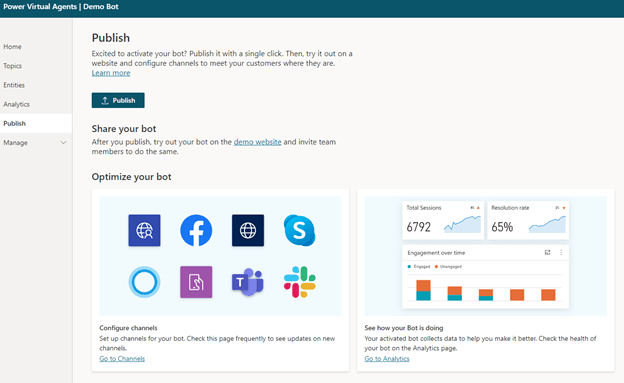
Task: Expand the Manage menu chevron
Action: tap(63, 143)
